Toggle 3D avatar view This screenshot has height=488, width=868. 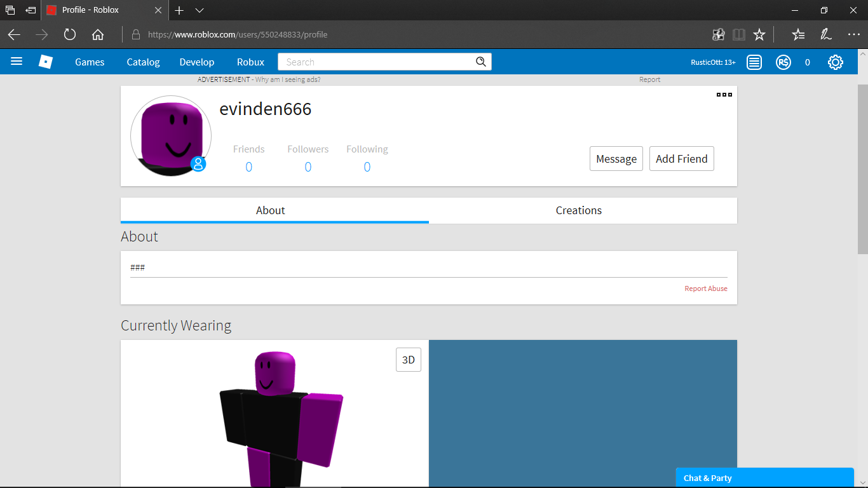coord(408,360)
